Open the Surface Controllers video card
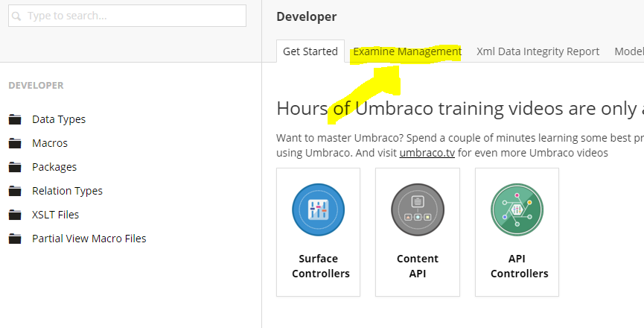This screenshot has width=644, height=328. pyautogui.click(x=319, y=232)
